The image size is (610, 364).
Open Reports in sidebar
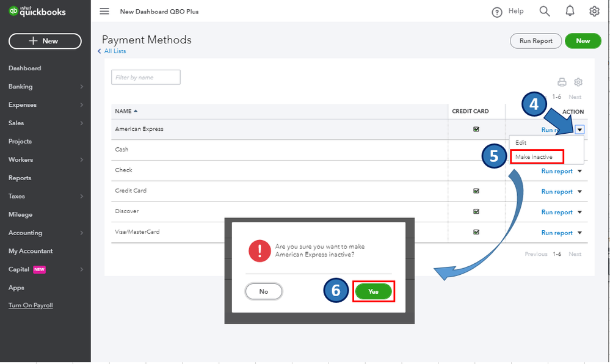click(20, 178)
